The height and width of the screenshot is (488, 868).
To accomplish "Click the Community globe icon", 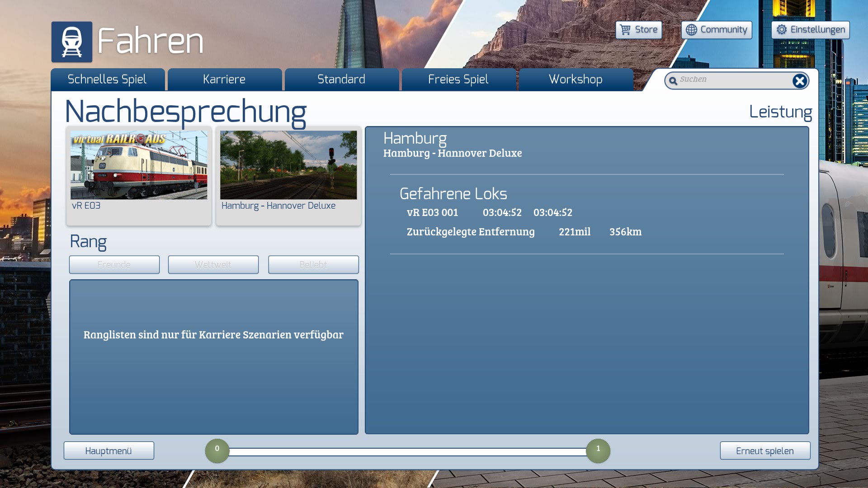I will pos(691,30).
